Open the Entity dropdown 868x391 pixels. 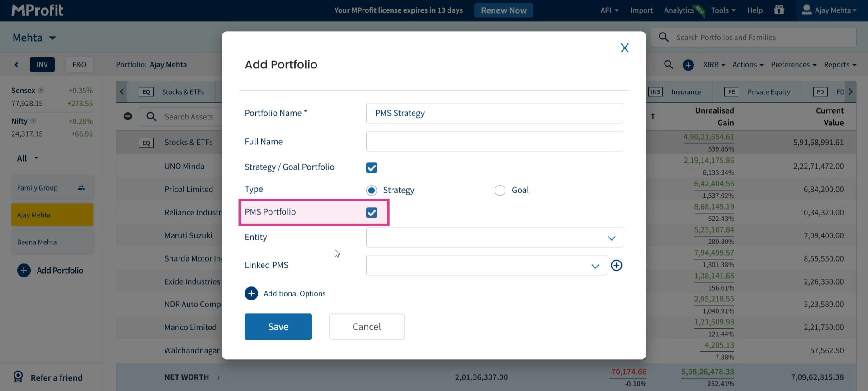pyautogui.click(x=495, y=237)
